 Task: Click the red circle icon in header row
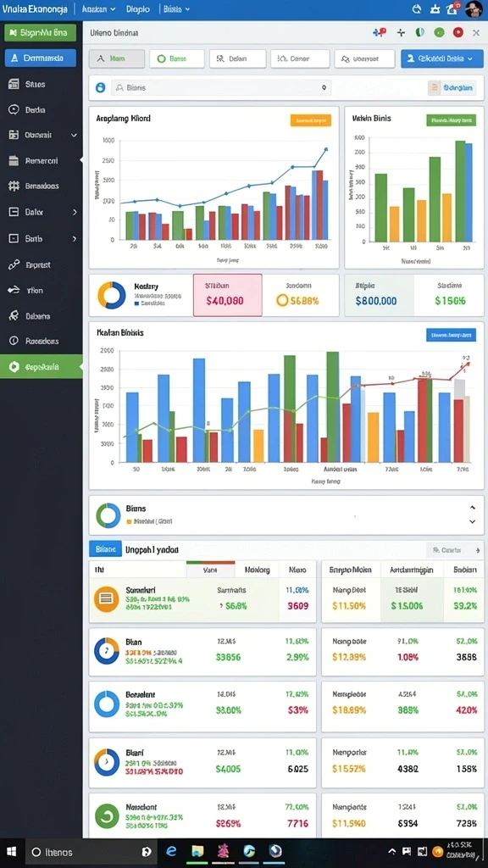click(x=457, y=33)
